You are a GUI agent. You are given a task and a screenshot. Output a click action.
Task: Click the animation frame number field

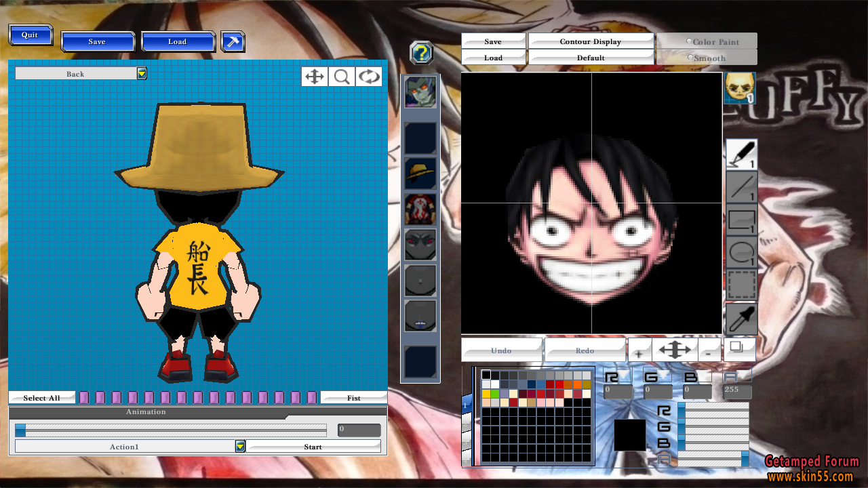359,430
